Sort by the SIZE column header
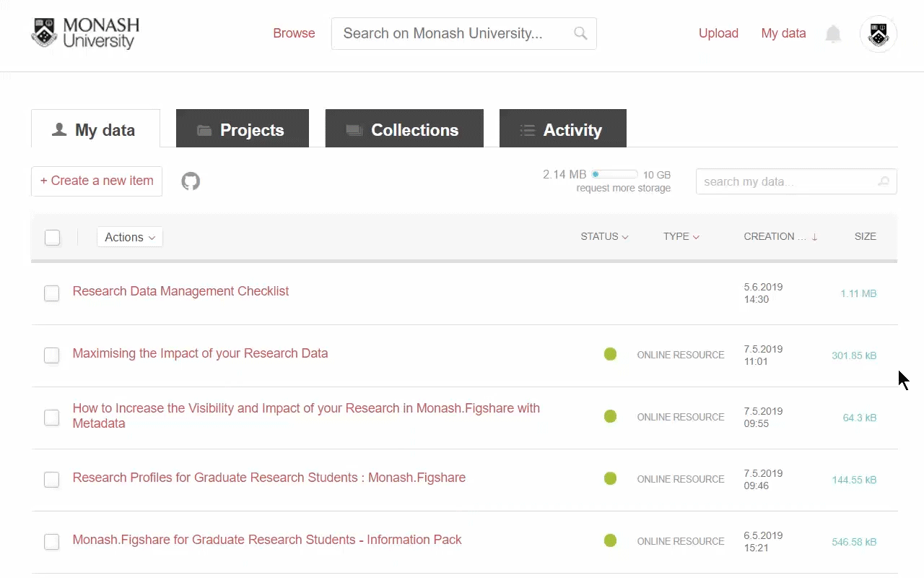Viewport: 924px width, 578px height. 865,236
